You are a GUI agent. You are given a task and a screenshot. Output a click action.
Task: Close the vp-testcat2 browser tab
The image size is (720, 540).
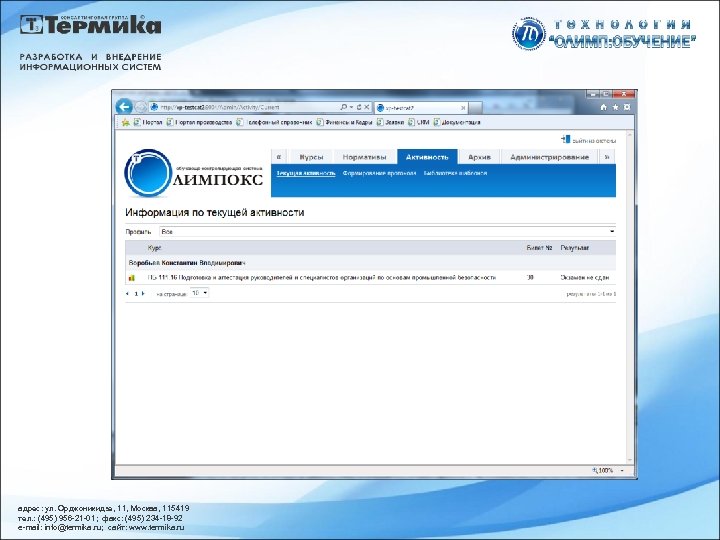463,108
